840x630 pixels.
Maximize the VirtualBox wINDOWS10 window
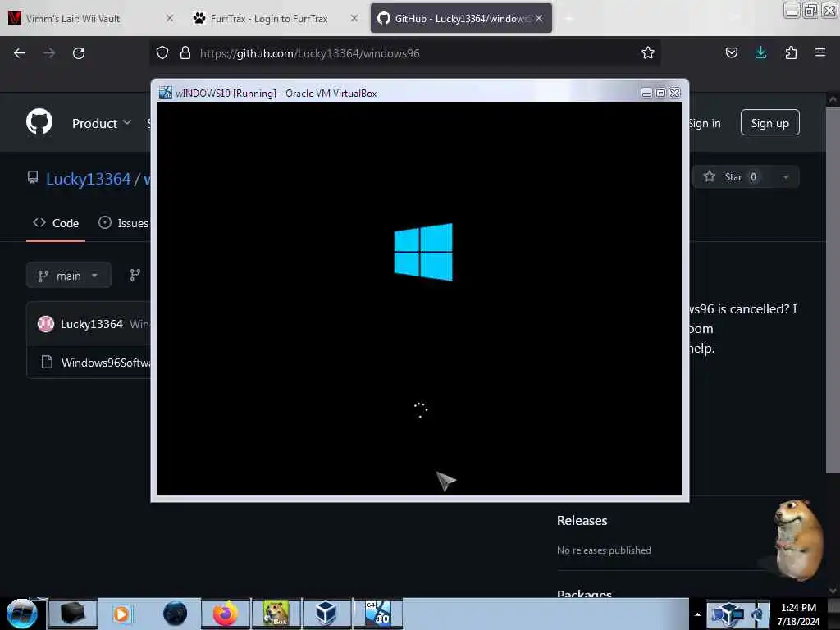660,94
